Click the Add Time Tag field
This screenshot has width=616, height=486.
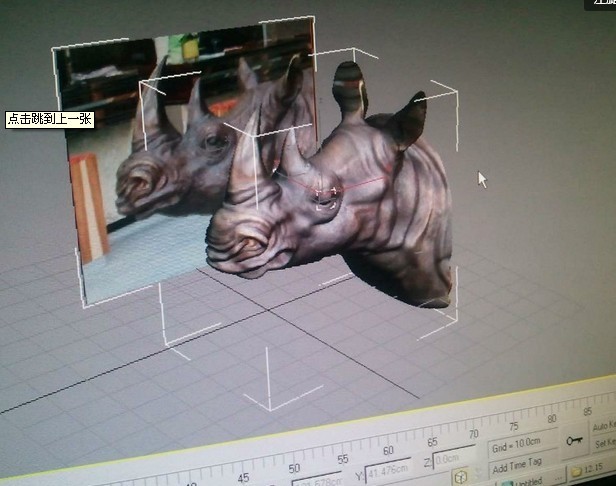coord(523,464)
